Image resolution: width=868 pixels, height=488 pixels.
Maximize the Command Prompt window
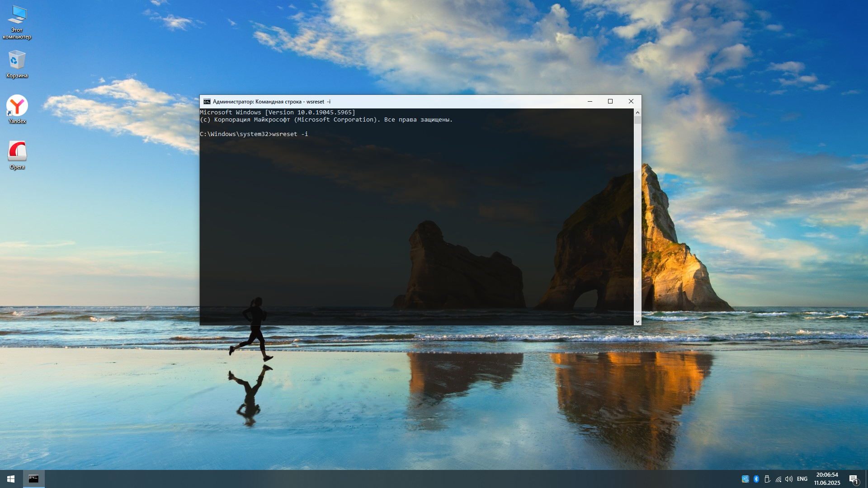pyautogui.click(x=610, y=102)
